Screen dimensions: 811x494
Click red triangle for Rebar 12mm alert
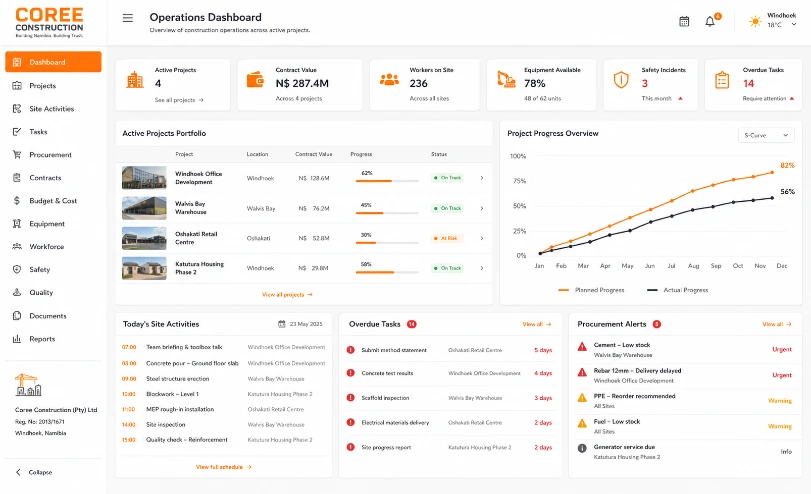pyautogui.click(x=582, y=372)
